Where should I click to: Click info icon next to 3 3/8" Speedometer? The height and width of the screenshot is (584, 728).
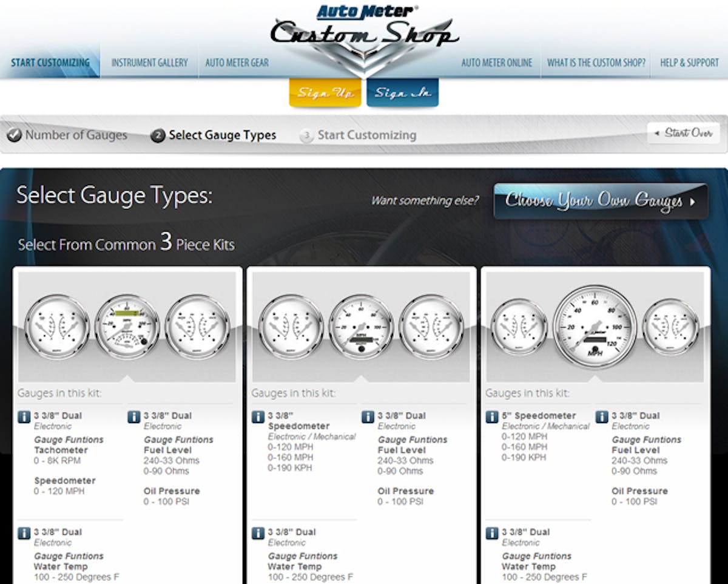coord(258,417)
